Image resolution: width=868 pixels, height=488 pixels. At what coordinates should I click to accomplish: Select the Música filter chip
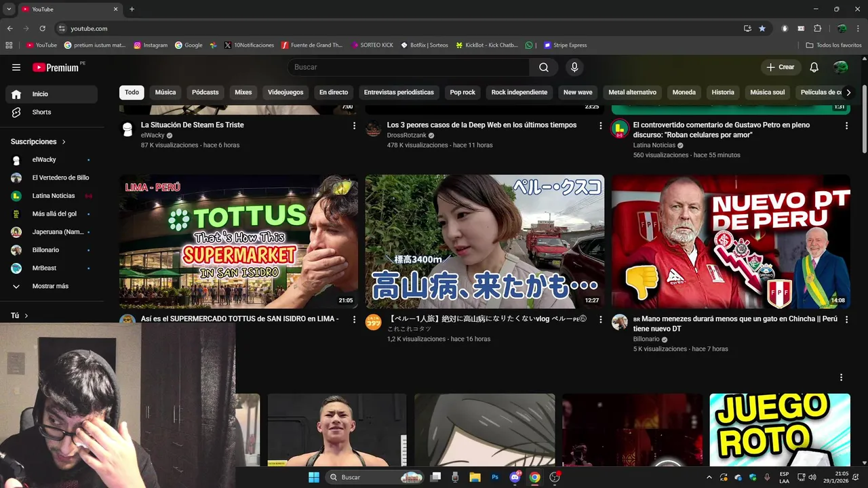click(x=165, y=92)
